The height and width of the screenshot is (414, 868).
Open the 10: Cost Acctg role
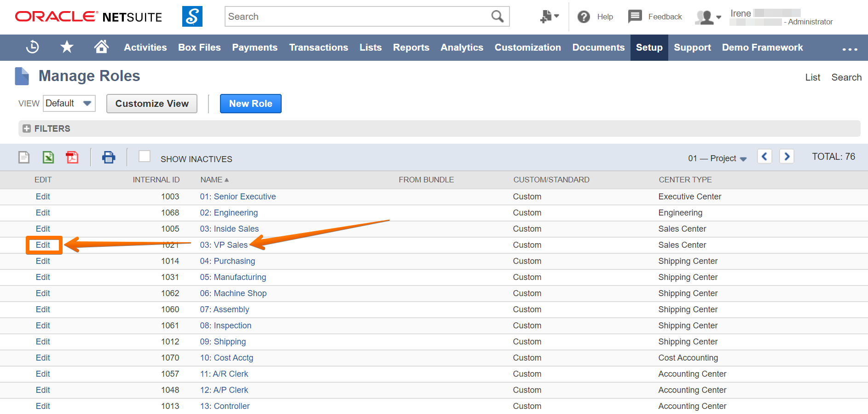[x=226, y=358]
